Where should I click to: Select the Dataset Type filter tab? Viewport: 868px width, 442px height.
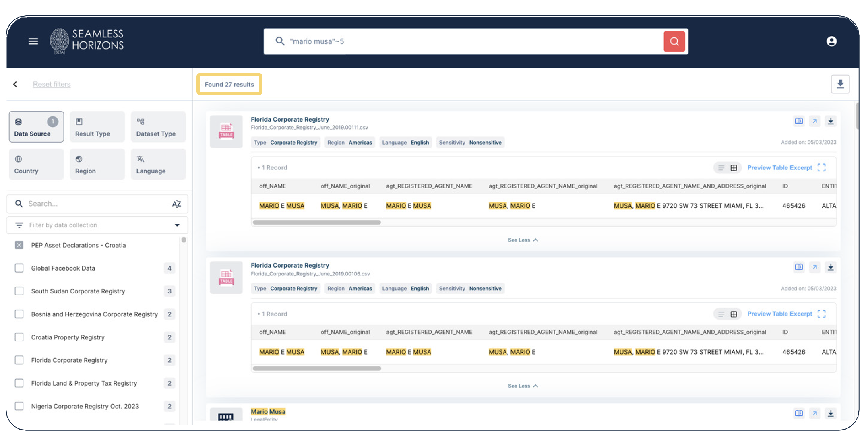158,127
